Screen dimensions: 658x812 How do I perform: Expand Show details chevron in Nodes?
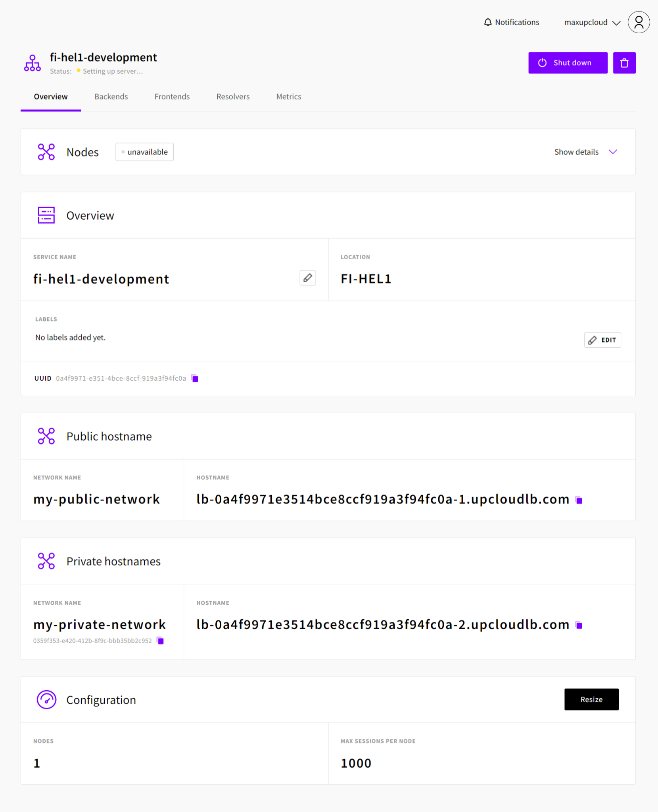tap(613, 152)
